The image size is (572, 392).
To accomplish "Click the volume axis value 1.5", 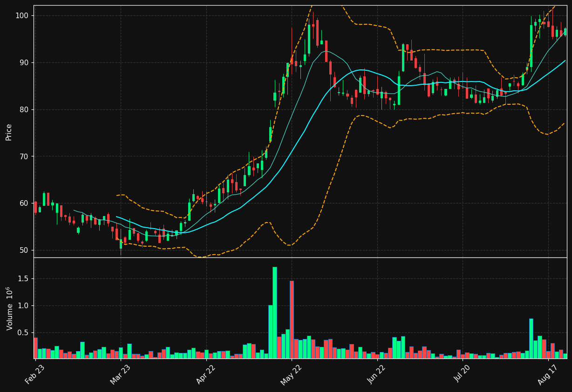I will [x=23, y=279].
